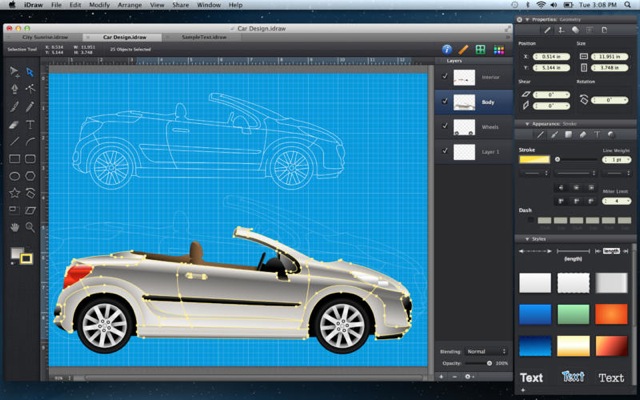
Task: Select the Text tool in the toolbox
Action: pos(30,124)
